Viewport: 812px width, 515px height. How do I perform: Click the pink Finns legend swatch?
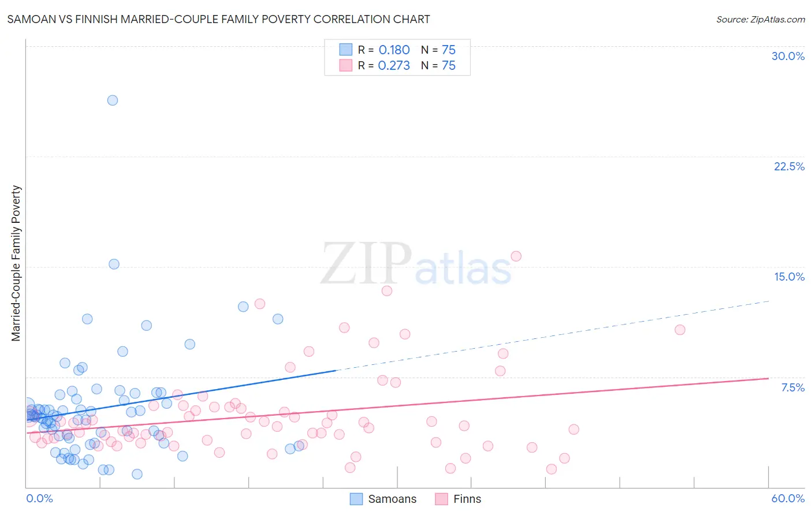442,499
